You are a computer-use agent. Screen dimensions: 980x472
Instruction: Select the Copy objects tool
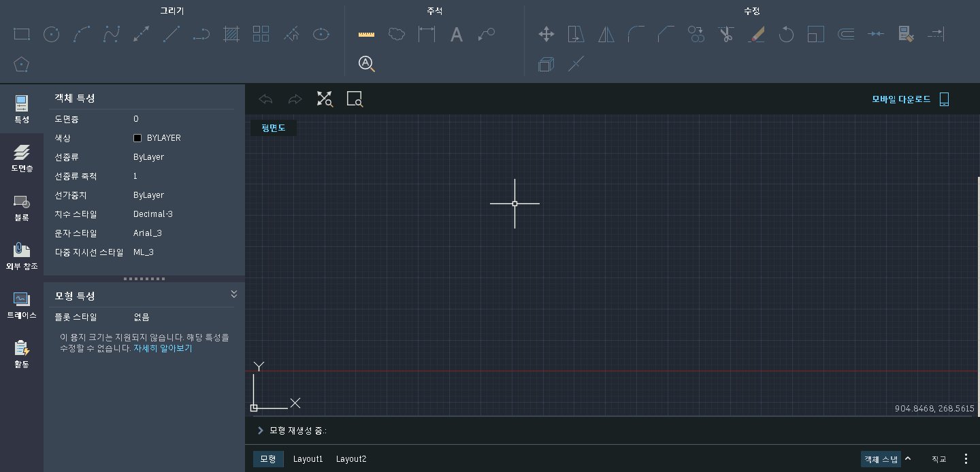696,34
